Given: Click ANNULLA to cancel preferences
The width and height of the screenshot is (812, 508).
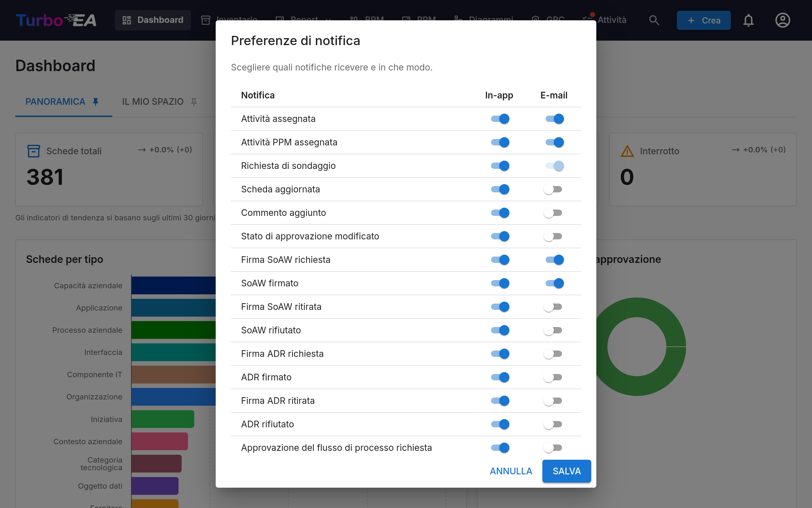Looking at the screenshot, I should [x=511, y=471].
